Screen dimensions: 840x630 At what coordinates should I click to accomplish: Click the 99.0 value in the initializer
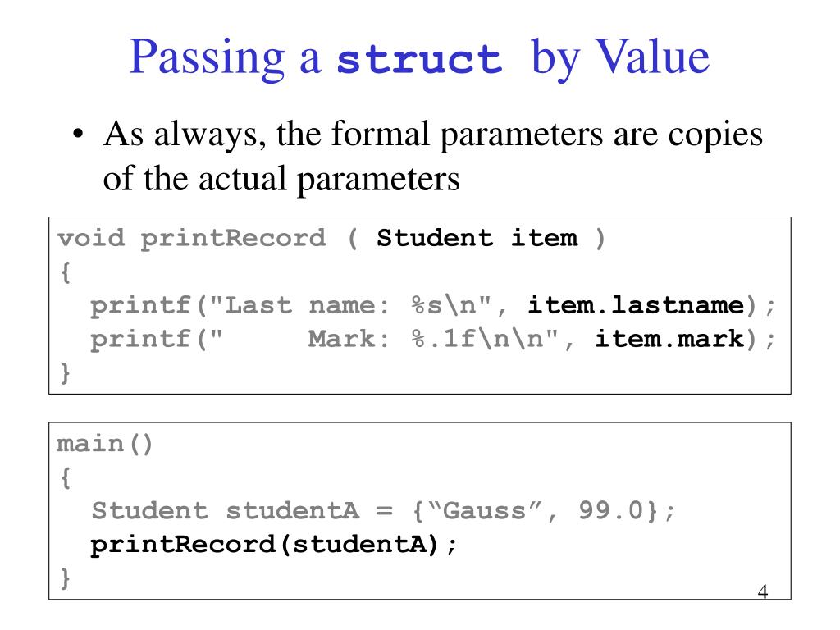pos(610,510)
